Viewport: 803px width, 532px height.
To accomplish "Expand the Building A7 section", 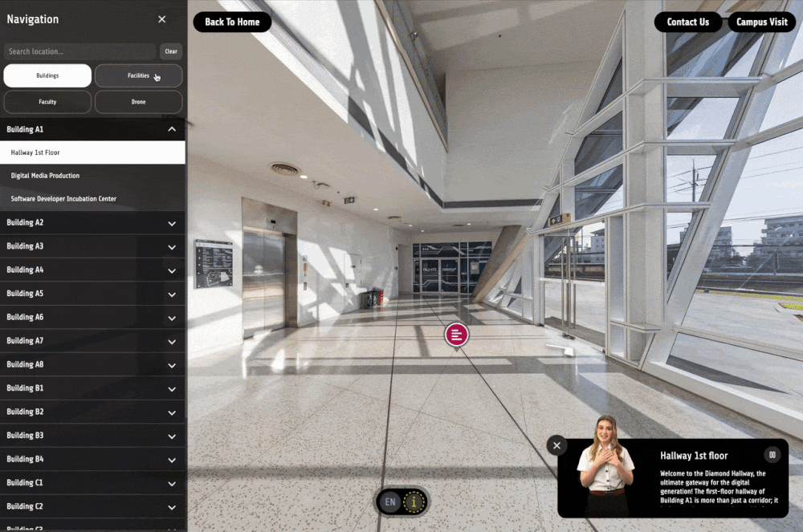I will 92,341.
